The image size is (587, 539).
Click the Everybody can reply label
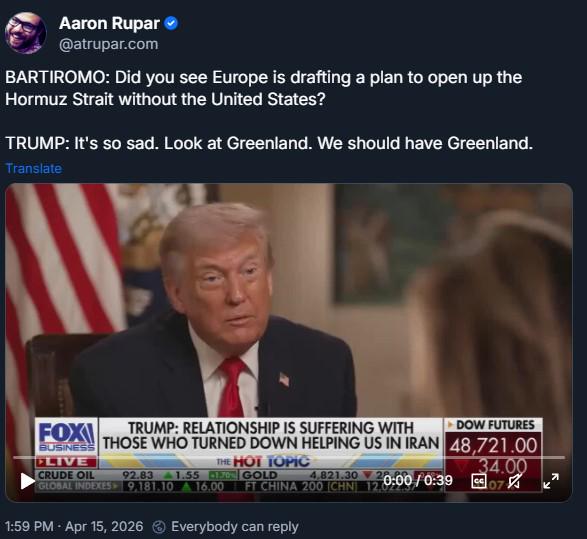(x=235, y=526)
